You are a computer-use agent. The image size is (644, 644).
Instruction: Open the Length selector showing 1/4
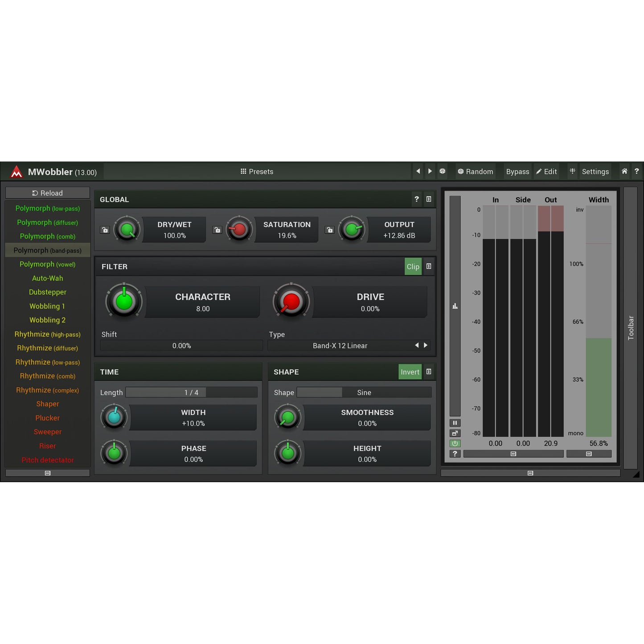(x=191, y=392)
